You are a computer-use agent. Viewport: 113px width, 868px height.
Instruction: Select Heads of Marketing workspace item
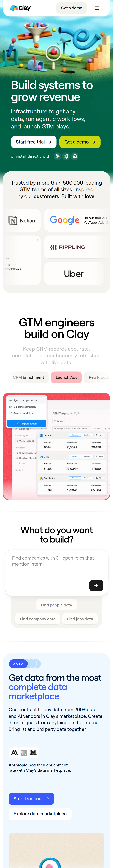click(x=26, y=458)
